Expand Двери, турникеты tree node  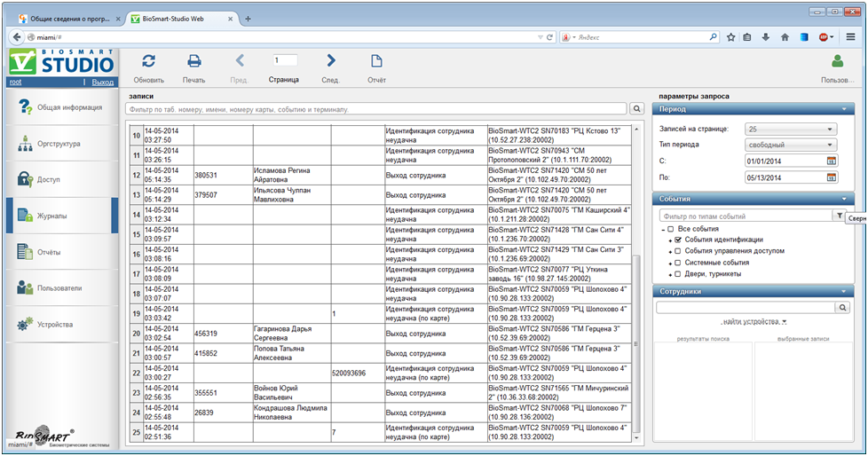pos(670,274)
